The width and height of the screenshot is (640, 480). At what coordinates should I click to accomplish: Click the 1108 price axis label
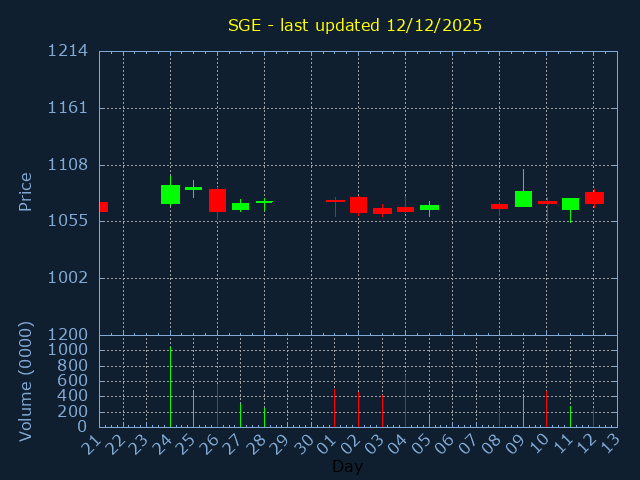67,165
